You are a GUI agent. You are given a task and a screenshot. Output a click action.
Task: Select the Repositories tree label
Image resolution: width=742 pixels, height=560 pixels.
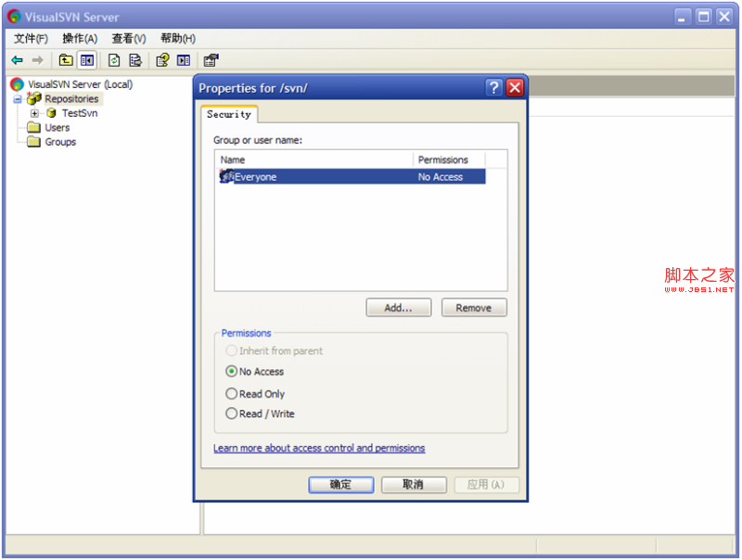click(72, 99)
